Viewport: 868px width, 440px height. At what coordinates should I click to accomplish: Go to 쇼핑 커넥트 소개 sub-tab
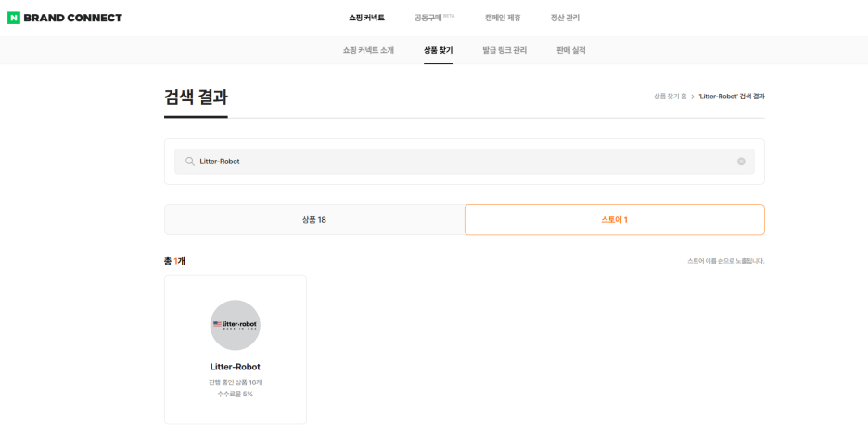point(368,50)
